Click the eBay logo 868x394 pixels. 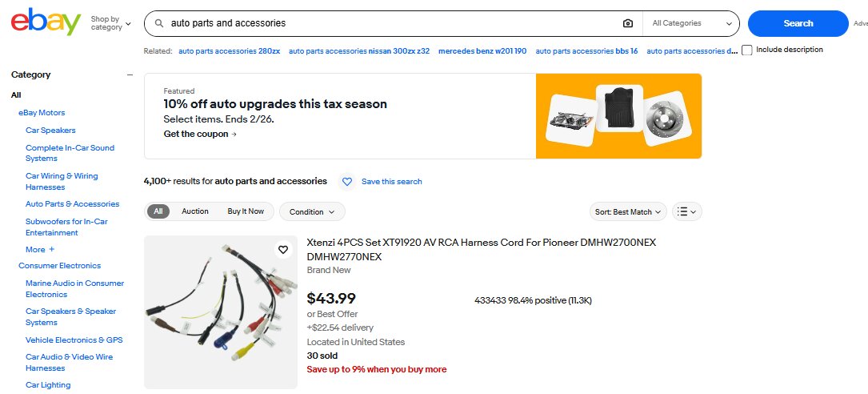(46, 22)
